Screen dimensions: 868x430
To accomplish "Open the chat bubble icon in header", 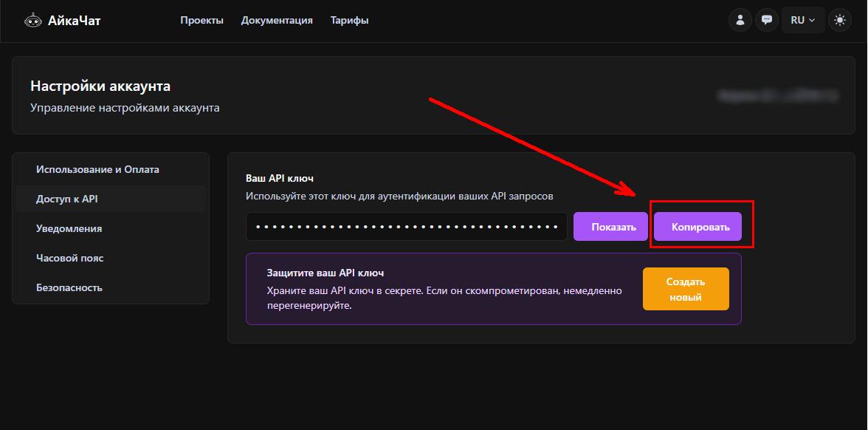I will (x=767, y=20).
